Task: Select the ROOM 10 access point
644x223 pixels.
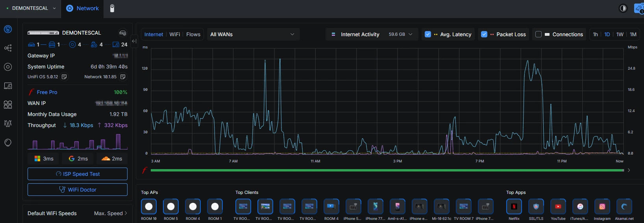Action: tap(149, 206)
